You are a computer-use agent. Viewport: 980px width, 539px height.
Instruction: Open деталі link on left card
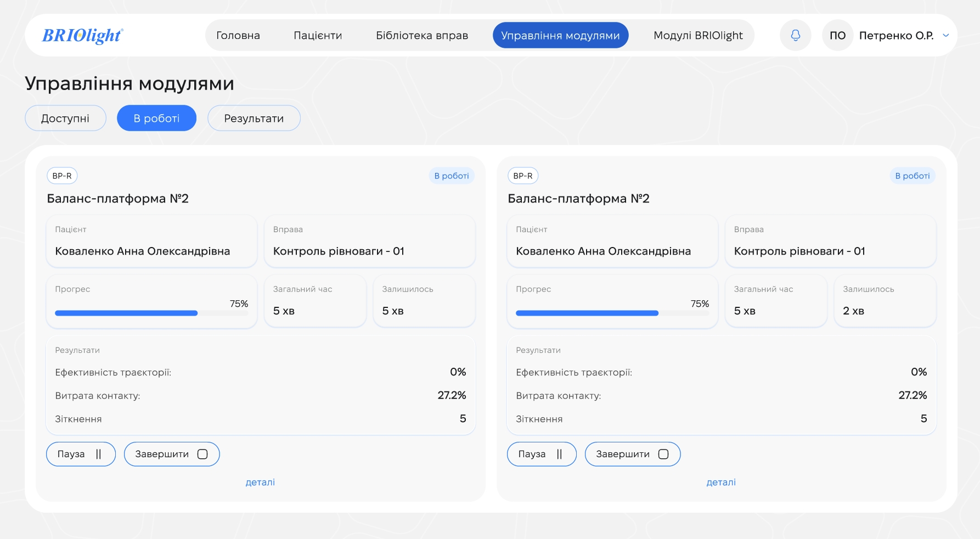click(x=260, y=482)
